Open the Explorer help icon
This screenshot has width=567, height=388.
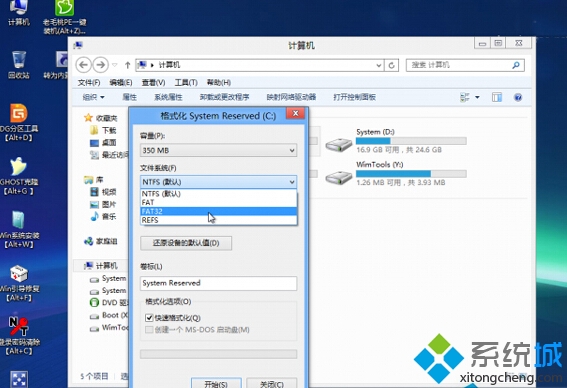coord(518,97)
